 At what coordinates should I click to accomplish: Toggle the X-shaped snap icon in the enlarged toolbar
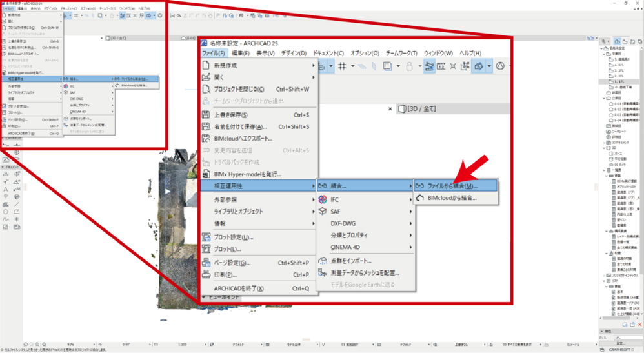coord(453,66)
